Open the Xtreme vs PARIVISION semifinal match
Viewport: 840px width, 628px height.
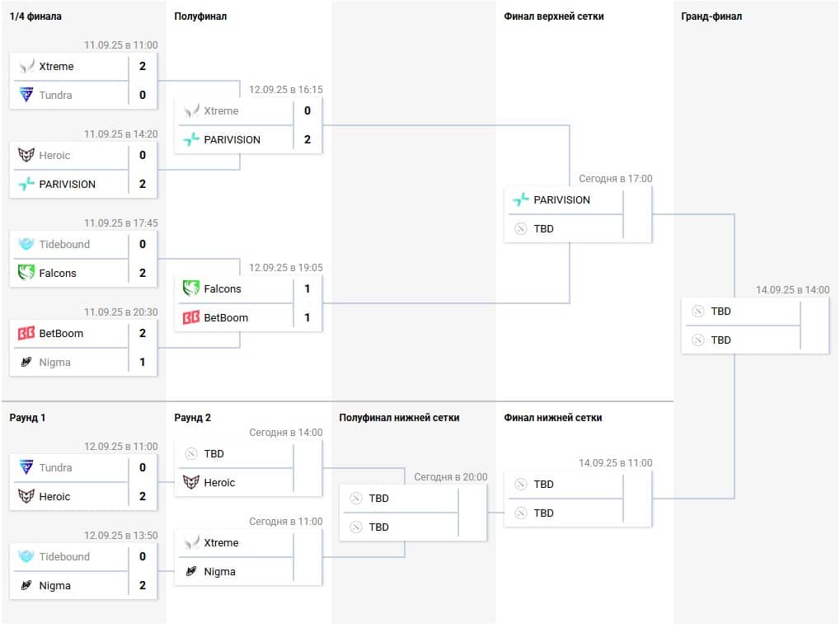[248, 125]
